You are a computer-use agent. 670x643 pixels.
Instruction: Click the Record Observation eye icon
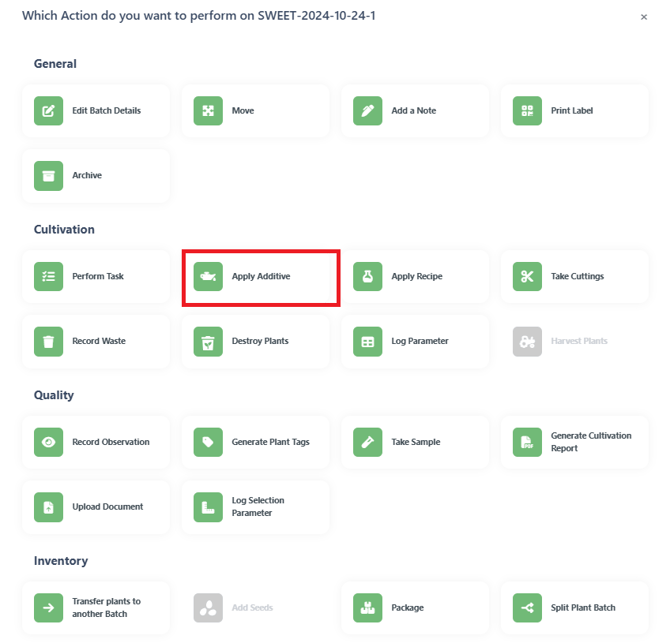[x=48, y=442]
